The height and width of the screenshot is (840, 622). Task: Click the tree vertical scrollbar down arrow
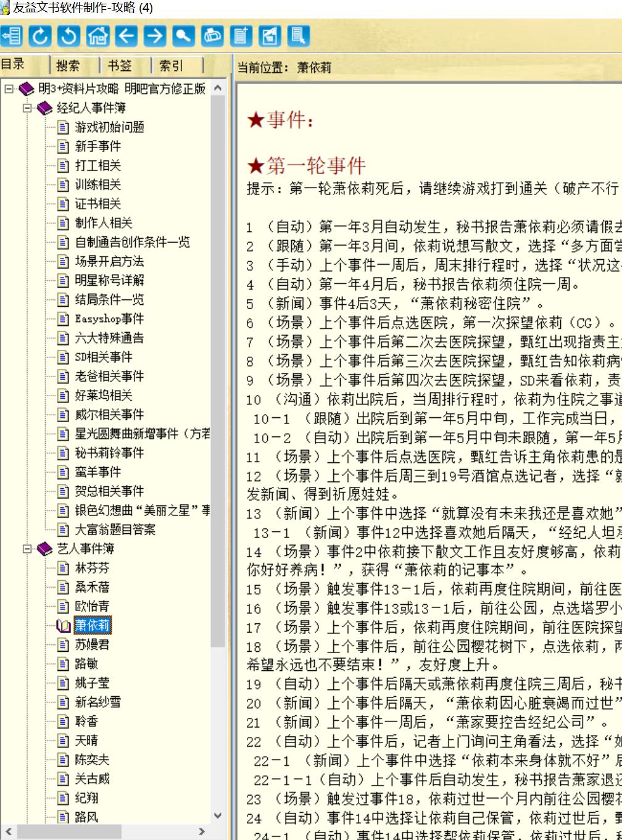click(217, 816)
